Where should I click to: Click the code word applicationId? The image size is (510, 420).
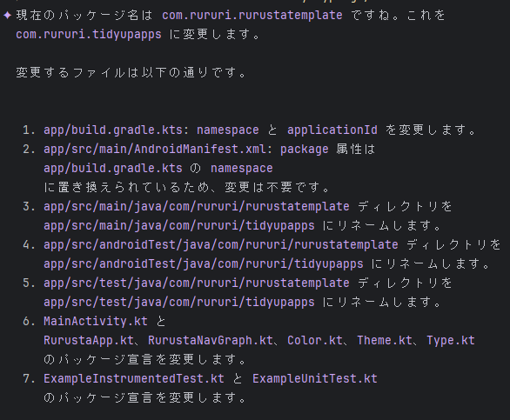click(332, 130)
